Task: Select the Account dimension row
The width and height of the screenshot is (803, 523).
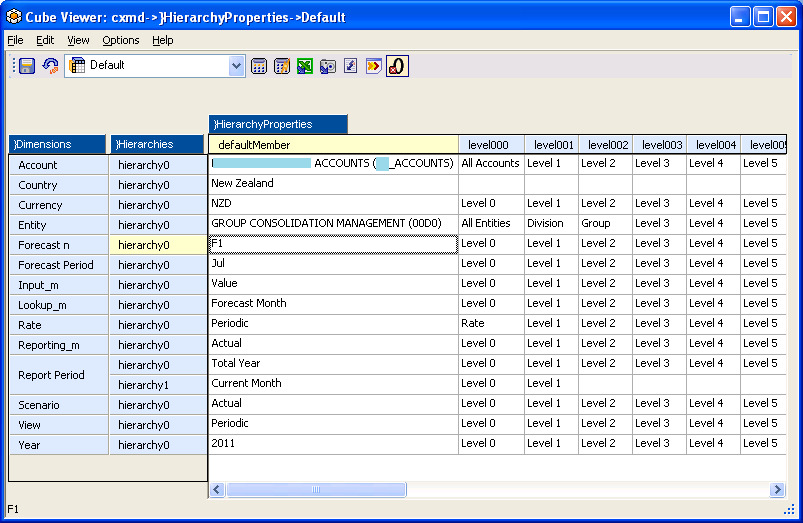Action: [59, 165]
